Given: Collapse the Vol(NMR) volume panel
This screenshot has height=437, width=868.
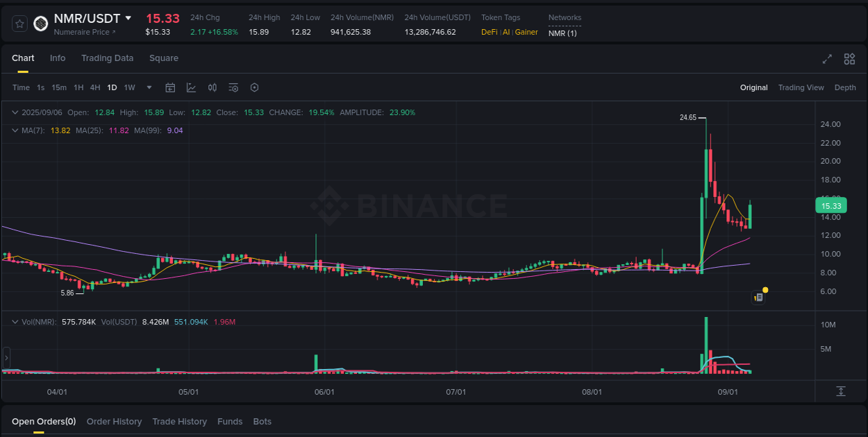Looking at the screenshot, I should (15, 322).
